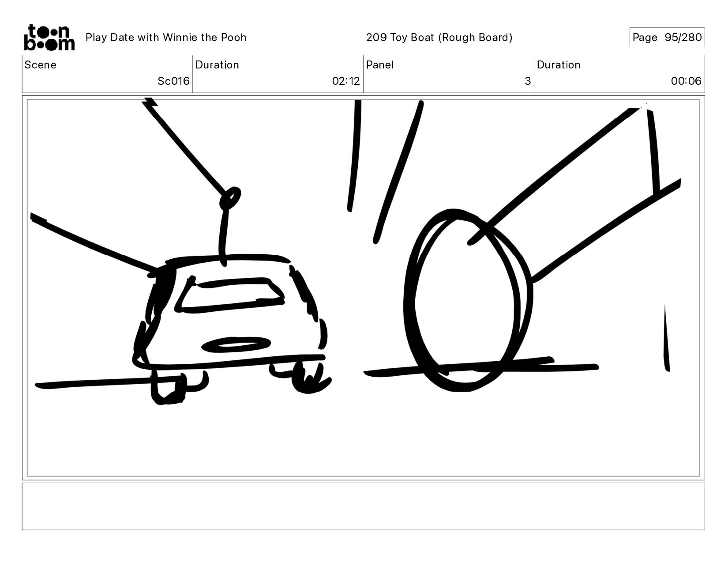
Task: Select the scene value 'Sc016'
Action: click(x=173, y=81)
